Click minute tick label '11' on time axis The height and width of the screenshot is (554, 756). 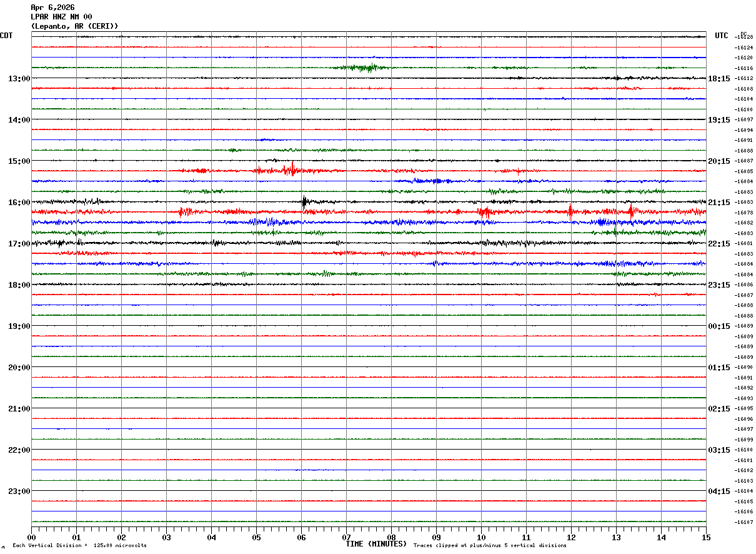click(x=526, y=538)
